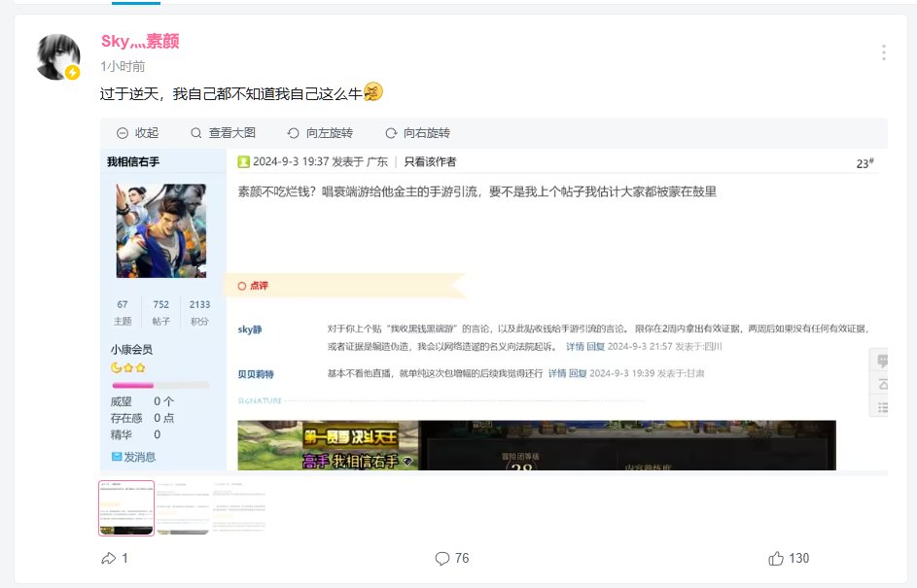
Task: Open comments via speech bubble icon
Action: point(442,558)
